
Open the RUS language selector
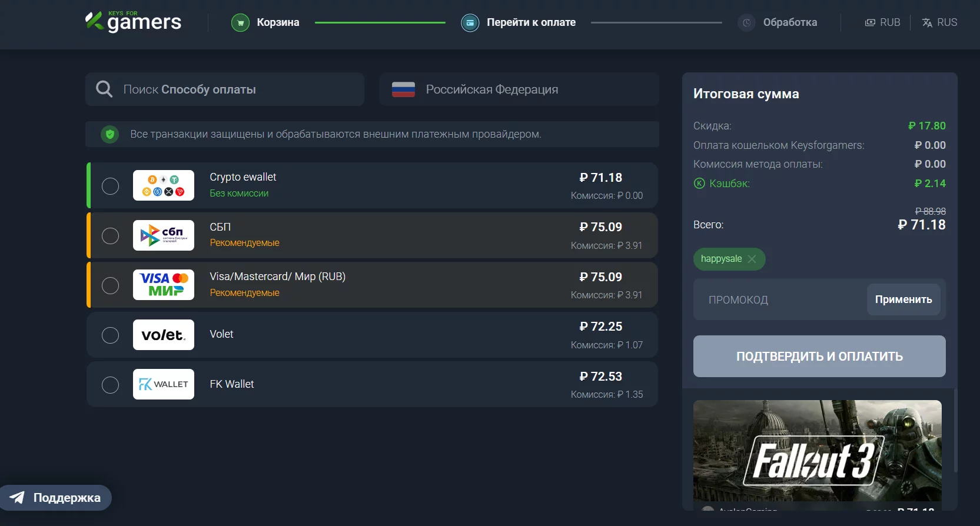(939, 22)
